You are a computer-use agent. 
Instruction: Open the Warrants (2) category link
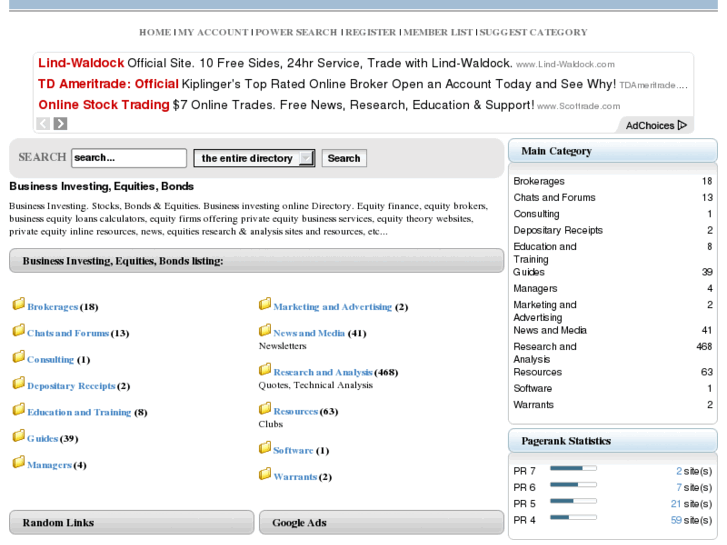(x=295, y=477)
